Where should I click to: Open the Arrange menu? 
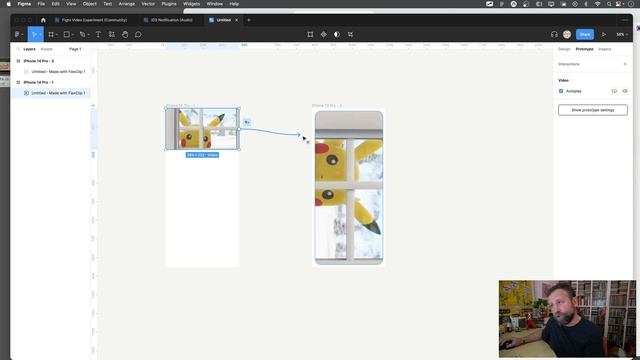point(127,4)
